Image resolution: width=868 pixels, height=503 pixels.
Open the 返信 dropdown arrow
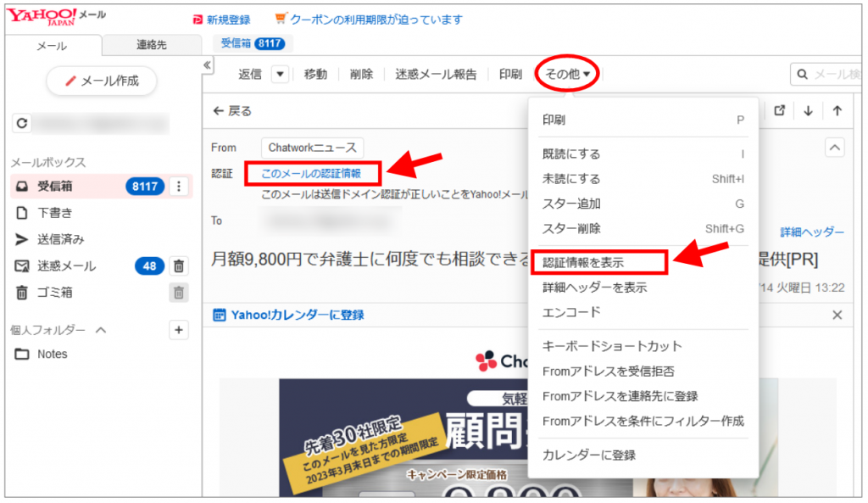pyautogui.click(x=280, y=75)
